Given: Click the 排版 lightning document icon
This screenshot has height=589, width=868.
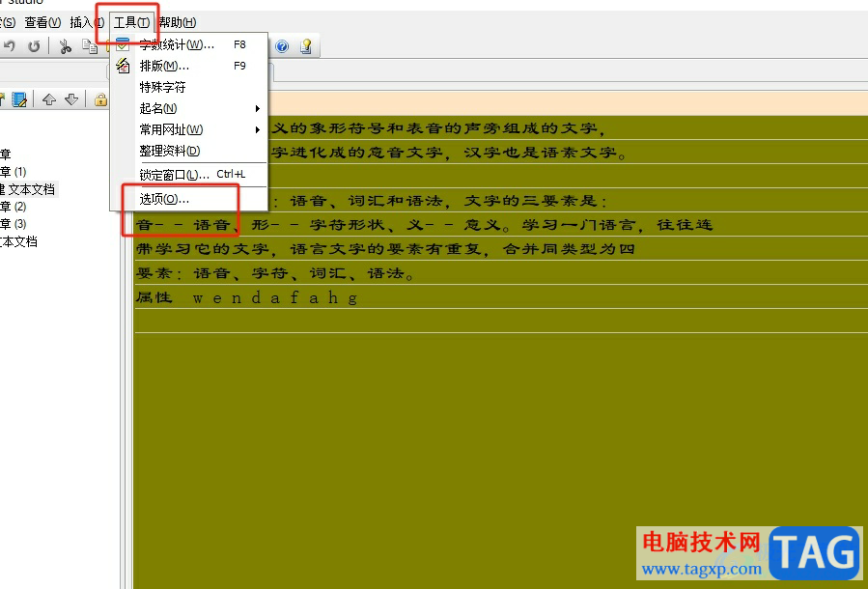Looking at the screenshot, I should pos(123,66).
